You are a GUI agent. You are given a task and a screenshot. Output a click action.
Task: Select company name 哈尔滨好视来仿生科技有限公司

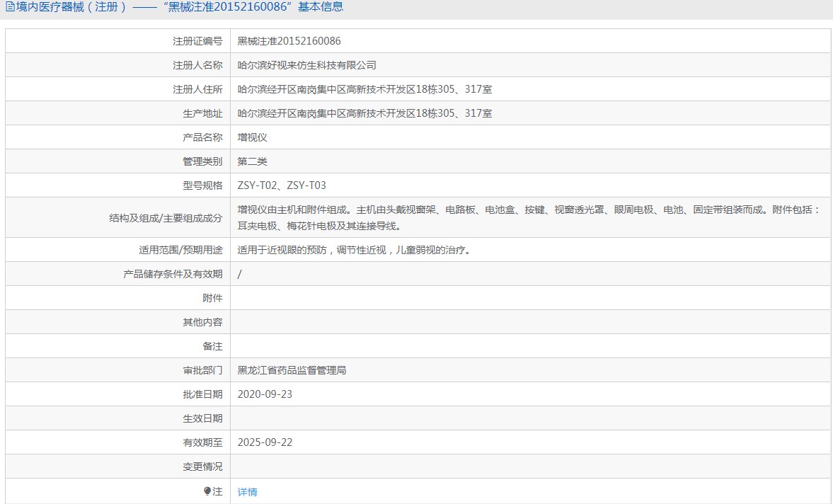coord(306,65)
